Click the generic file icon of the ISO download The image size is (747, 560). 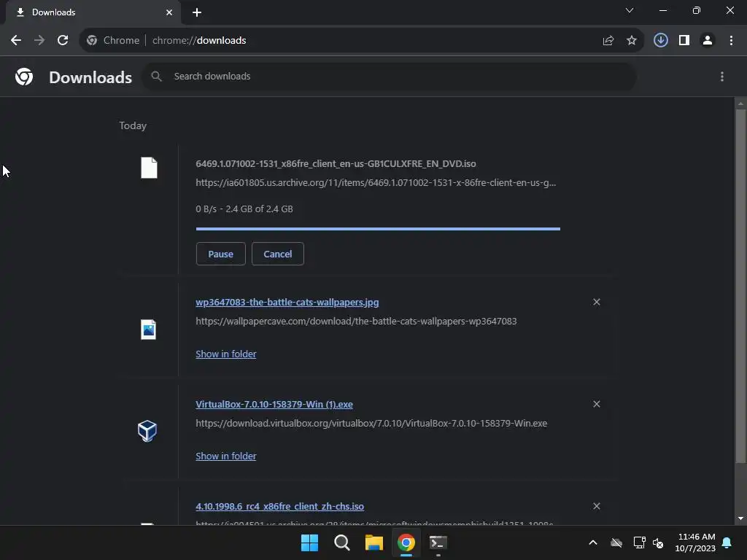(x=149, y=168)
